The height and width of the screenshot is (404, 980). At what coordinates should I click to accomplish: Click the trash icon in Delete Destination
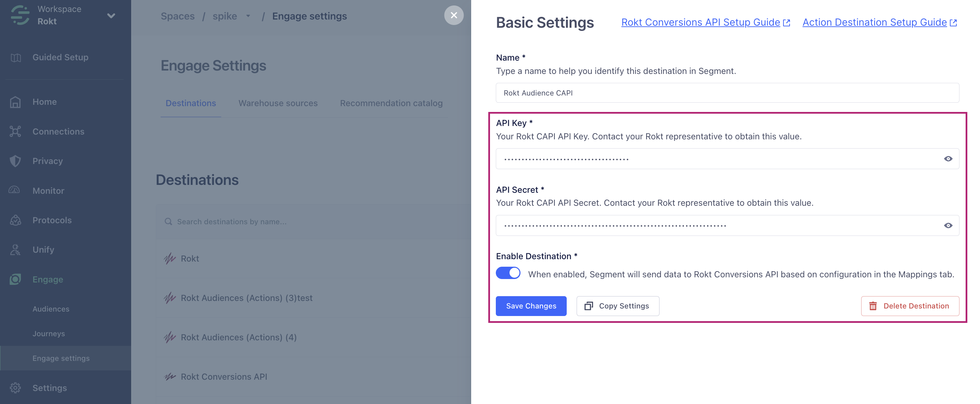tap(873, 306)
